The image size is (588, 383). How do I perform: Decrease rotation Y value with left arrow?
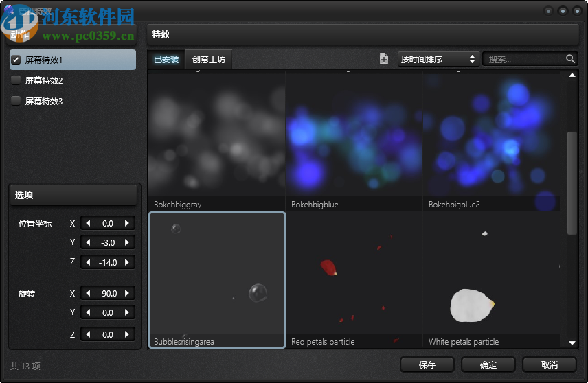pos(88,312)
